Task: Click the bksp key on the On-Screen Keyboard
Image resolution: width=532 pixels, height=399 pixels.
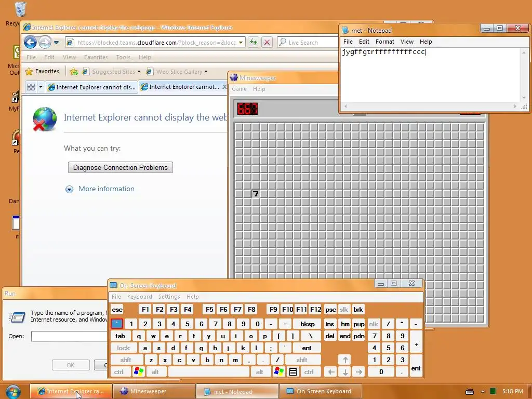Action: 307,324
